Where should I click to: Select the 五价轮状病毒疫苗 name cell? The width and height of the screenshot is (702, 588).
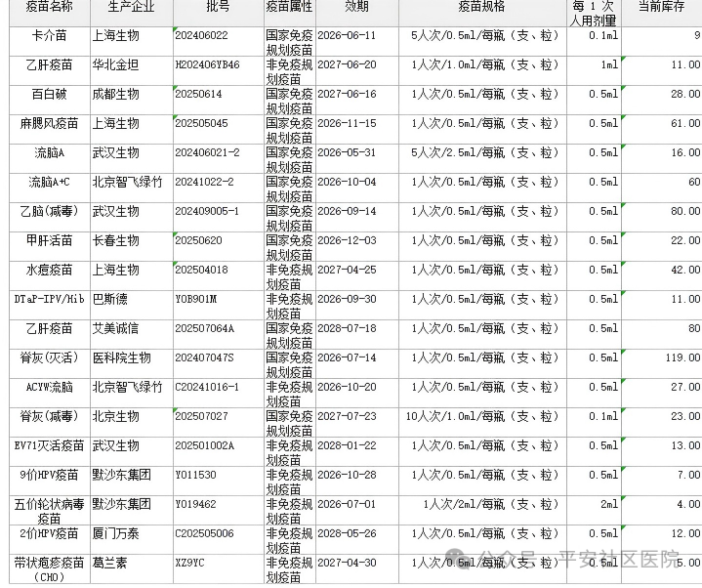[x=49, y=511]
